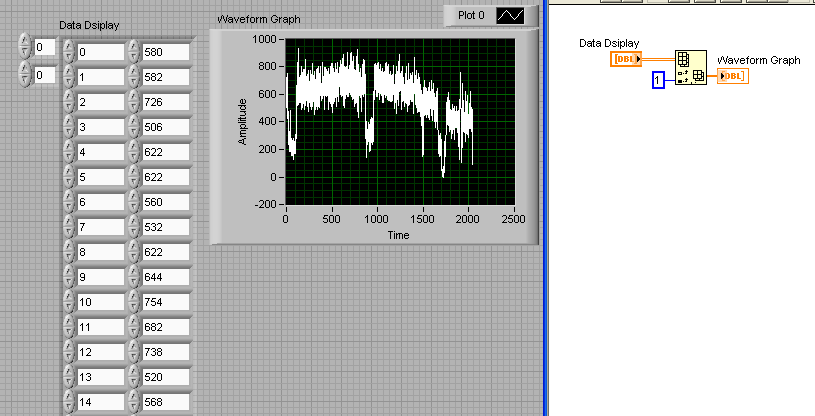Click the stepper beside the 682 value

click(134, 326)
